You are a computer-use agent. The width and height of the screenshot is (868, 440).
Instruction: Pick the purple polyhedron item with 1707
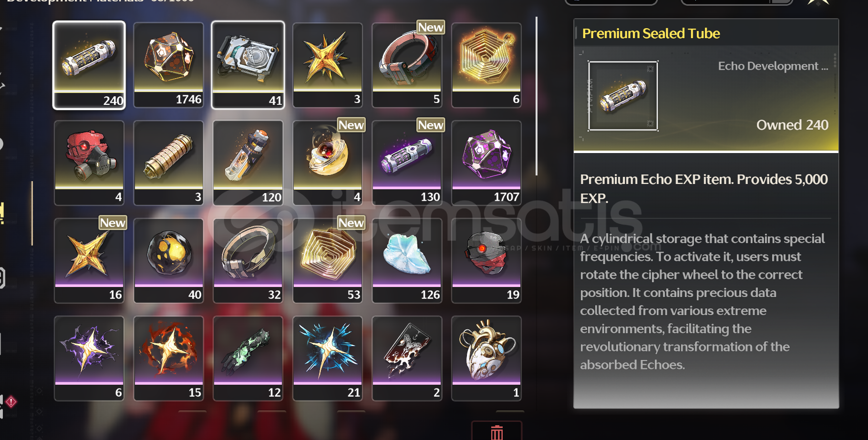(486, 163)
